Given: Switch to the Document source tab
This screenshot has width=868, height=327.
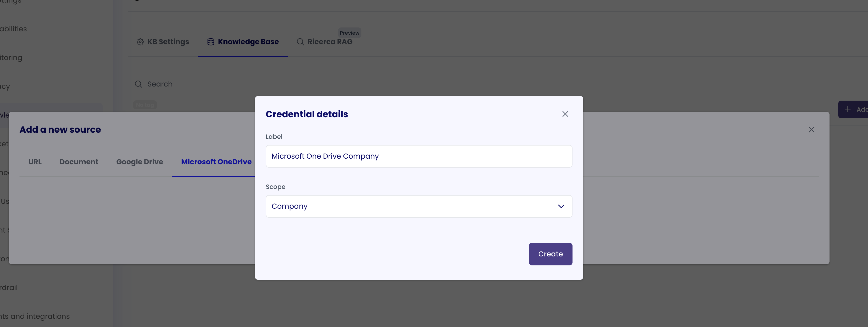Looking at the screenshot, I should pyautogui.click(x=79, y=162).
